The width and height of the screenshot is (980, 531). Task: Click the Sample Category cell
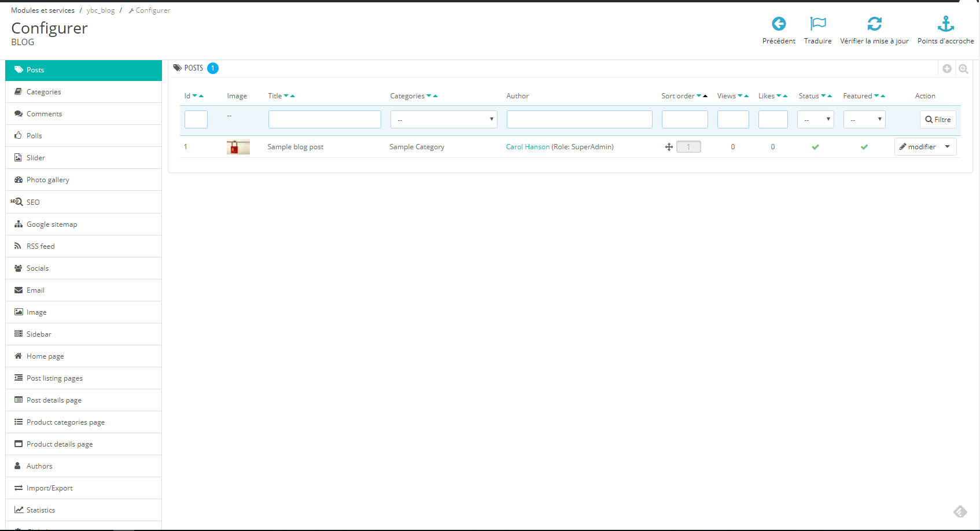coord(417,147)
